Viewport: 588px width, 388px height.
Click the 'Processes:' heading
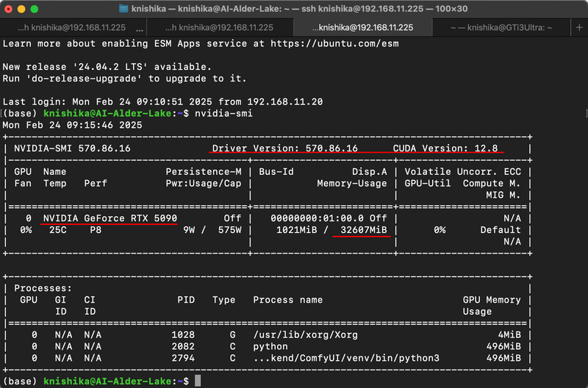coord(43,288)
